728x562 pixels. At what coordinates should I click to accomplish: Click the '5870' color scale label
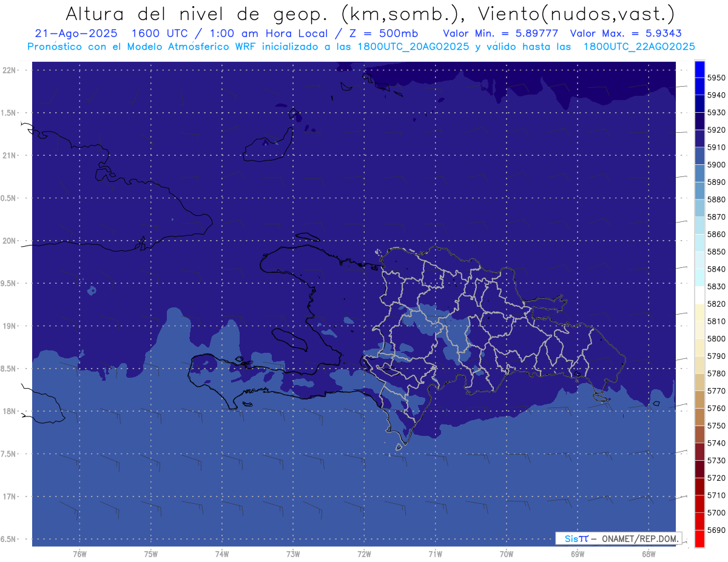click(x=716, y=217)
